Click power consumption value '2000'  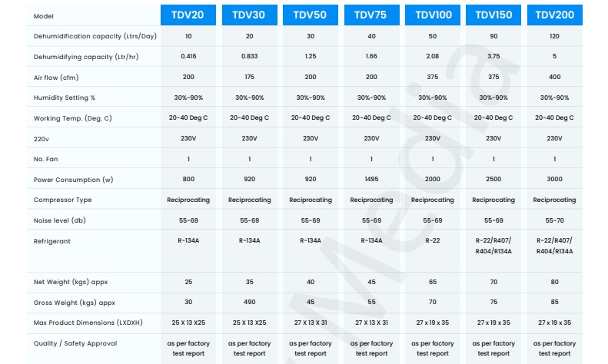coord(432,179)
